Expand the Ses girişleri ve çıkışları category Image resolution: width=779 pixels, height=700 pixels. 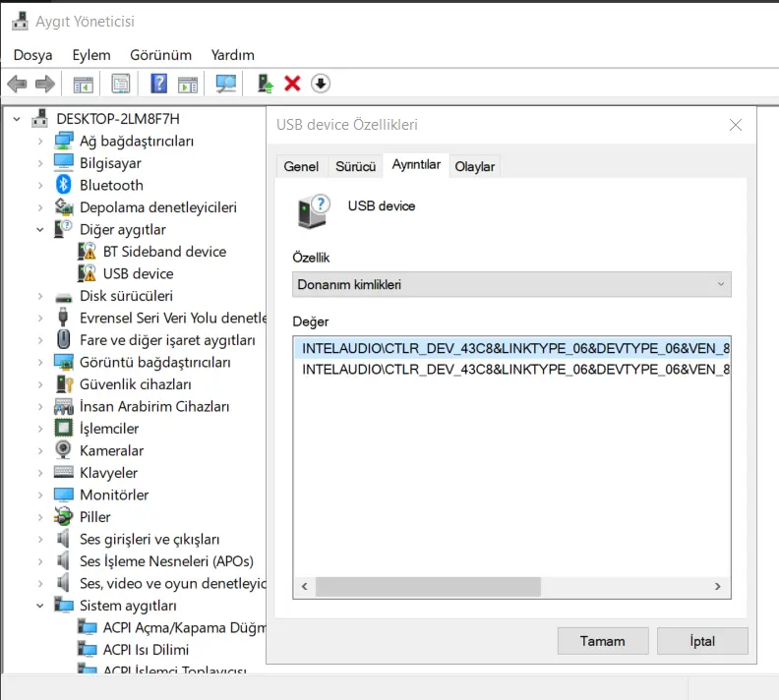tap(40, 539)
